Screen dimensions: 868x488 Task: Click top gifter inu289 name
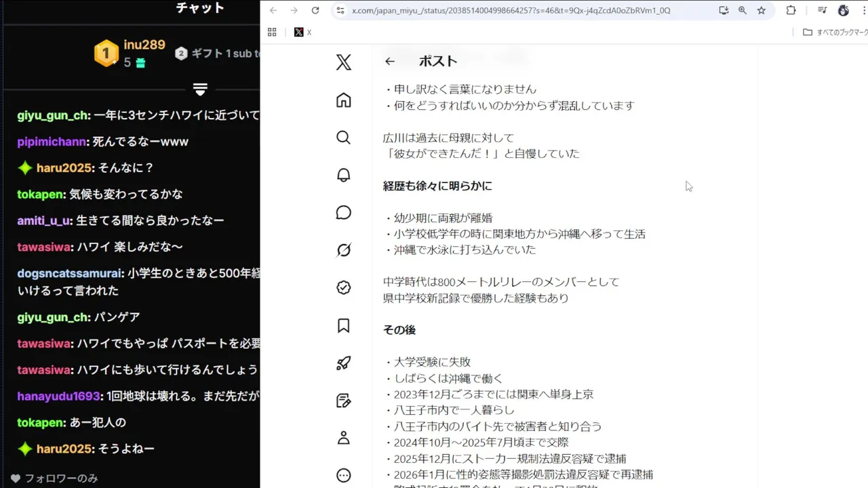pos(144,45)
